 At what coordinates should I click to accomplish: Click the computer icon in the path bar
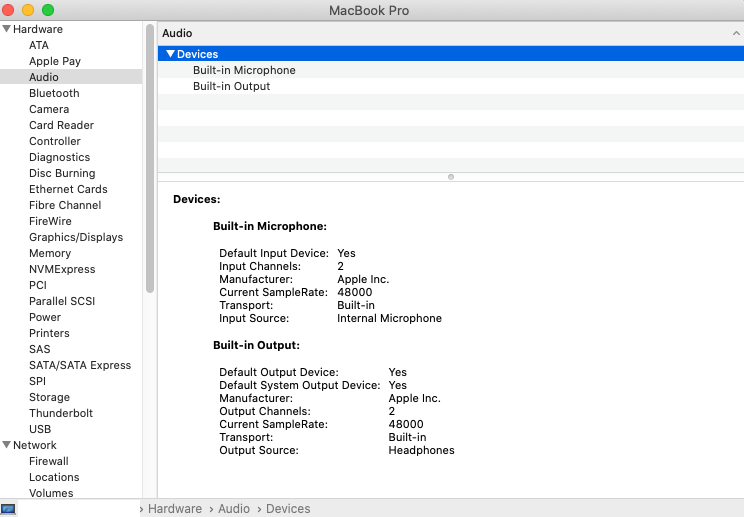(8, 509)
